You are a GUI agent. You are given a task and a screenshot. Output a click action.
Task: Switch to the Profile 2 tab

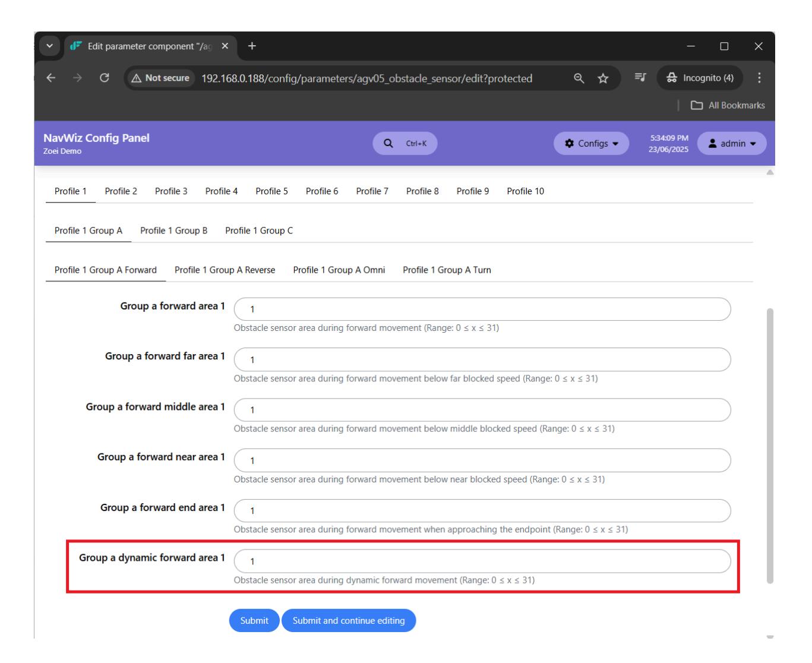[x=121, y=191]
